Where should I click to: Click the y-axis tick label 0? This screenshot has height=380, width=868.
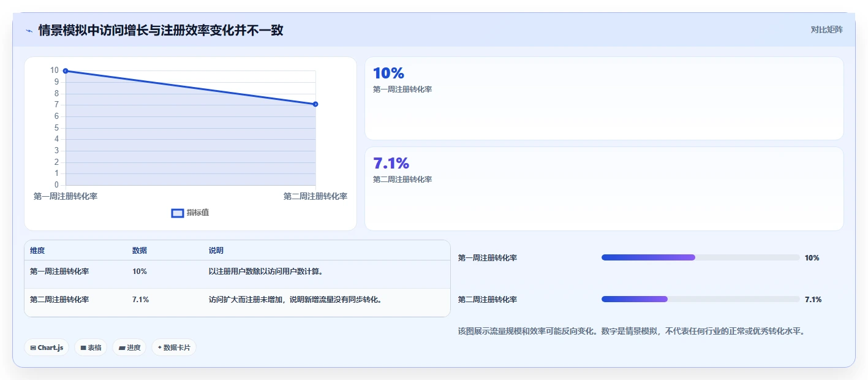coord(56,184)
